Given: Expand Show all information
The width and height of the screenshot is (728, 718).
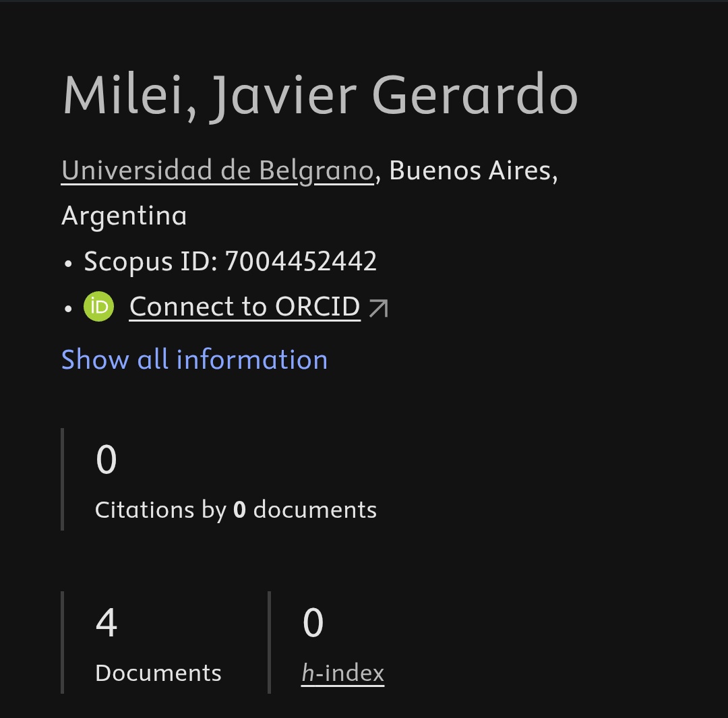Looking at the screenshot, I should point(195,360).
